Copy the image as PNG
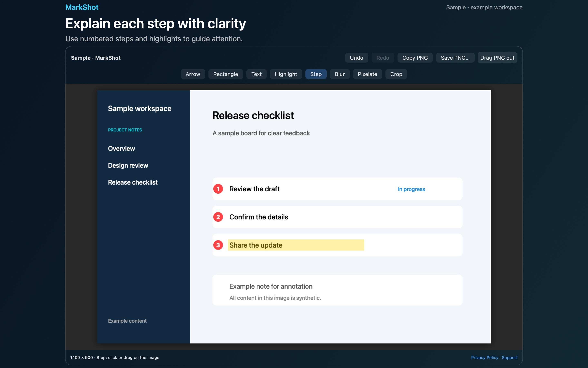 (415, 58)
